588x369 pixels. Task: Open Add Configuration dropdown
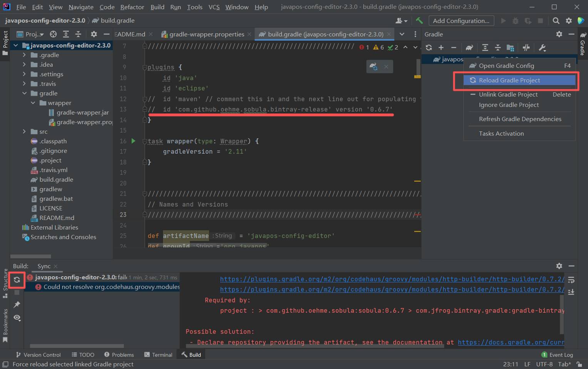[x=461, y=21]
